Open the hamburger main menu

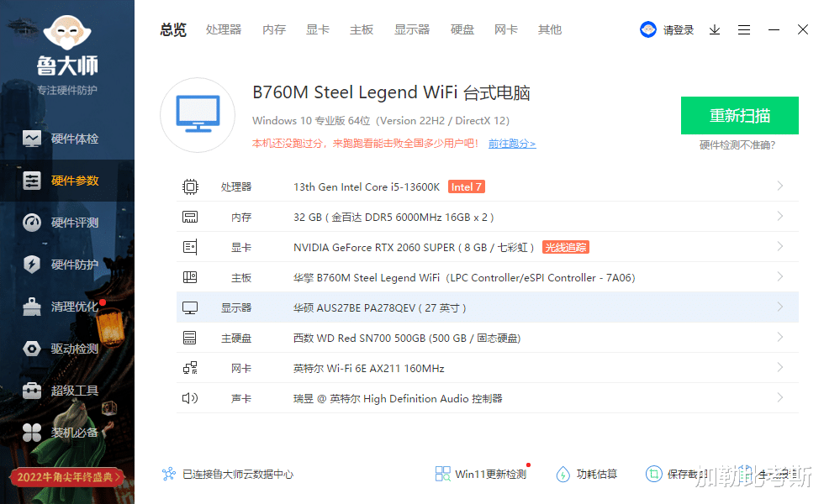[744, 29]
